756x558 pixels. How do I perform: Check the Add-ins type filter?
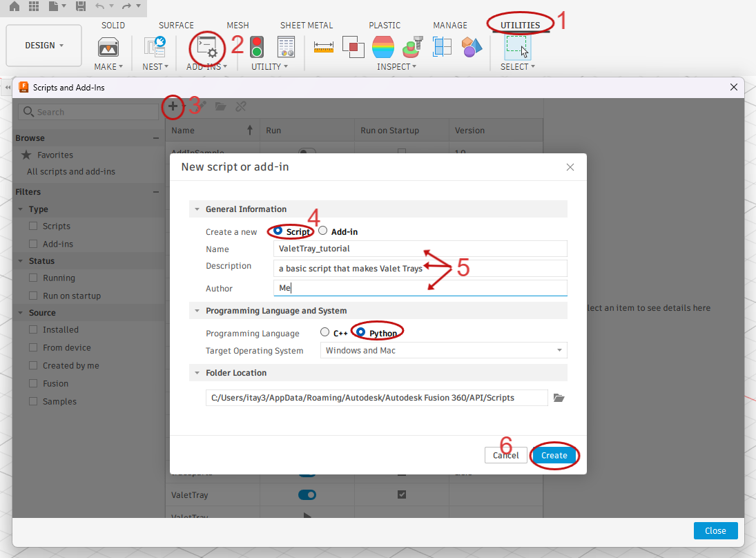coord(33,244)
